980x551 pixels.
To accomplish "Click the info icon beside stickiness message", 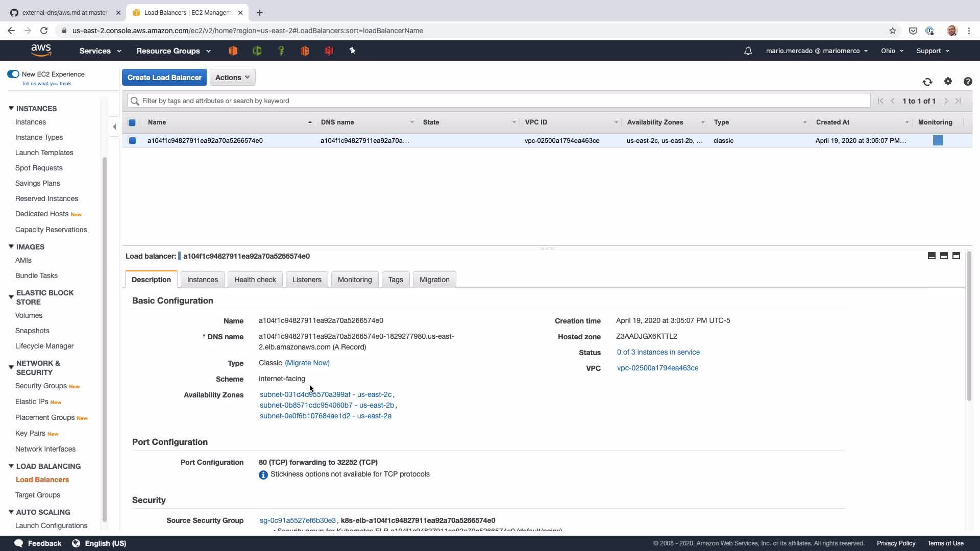I will coord(263,475).
